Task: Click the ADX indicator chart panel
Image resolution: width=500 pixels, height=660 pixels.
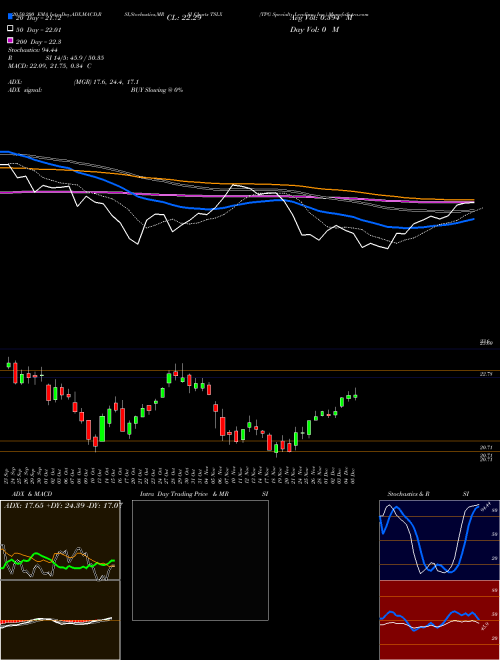Action: (60, 540)
